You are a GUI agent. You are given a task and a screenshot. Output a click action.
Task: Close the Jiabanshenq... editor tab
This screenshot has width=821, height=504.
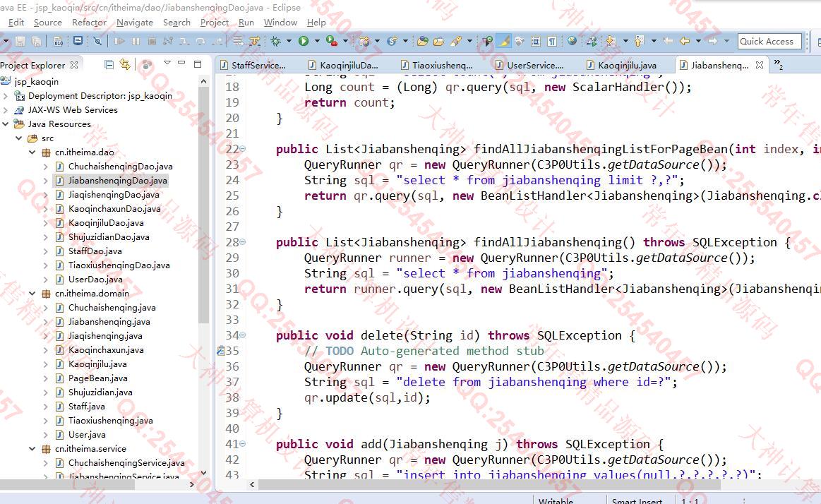point(760,65)
